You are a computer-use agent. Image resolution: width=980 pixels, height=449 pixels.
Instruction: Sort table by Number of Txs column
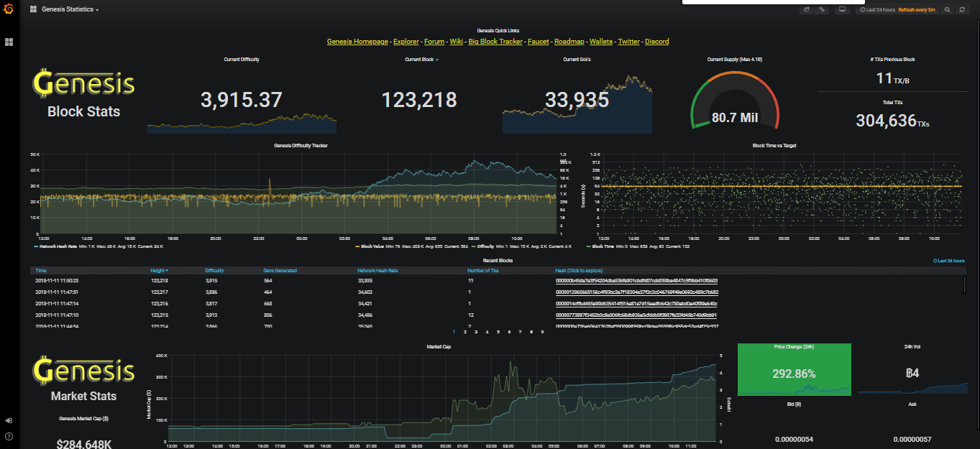pos(483,271)
